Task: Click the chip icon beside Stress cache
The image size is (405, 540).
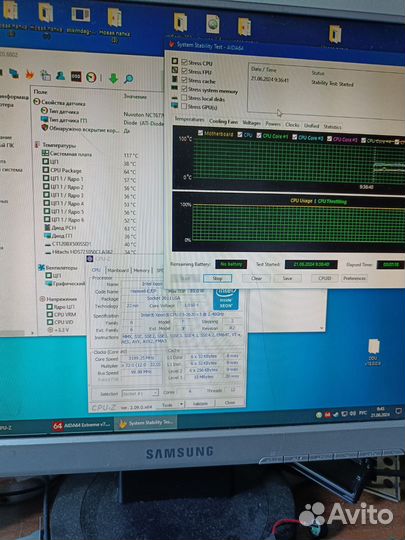Action: [x=175, y=79]
